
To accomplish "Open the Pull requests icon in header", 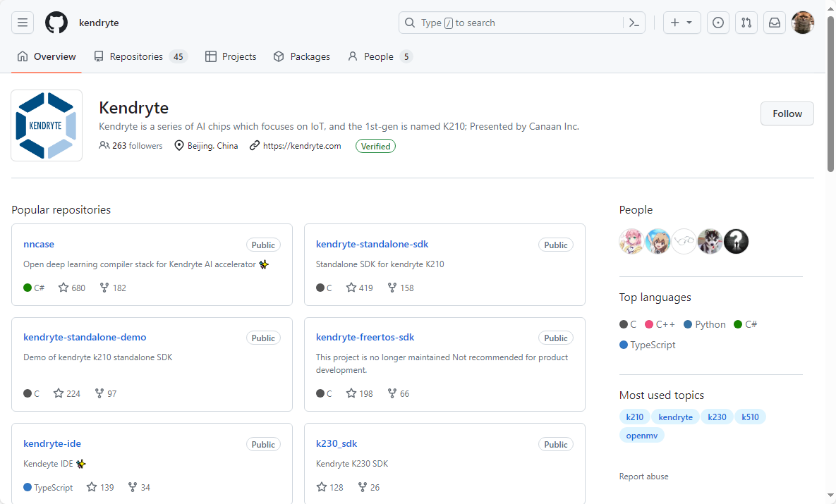I will pyautogui.click(x=746, y=23).
